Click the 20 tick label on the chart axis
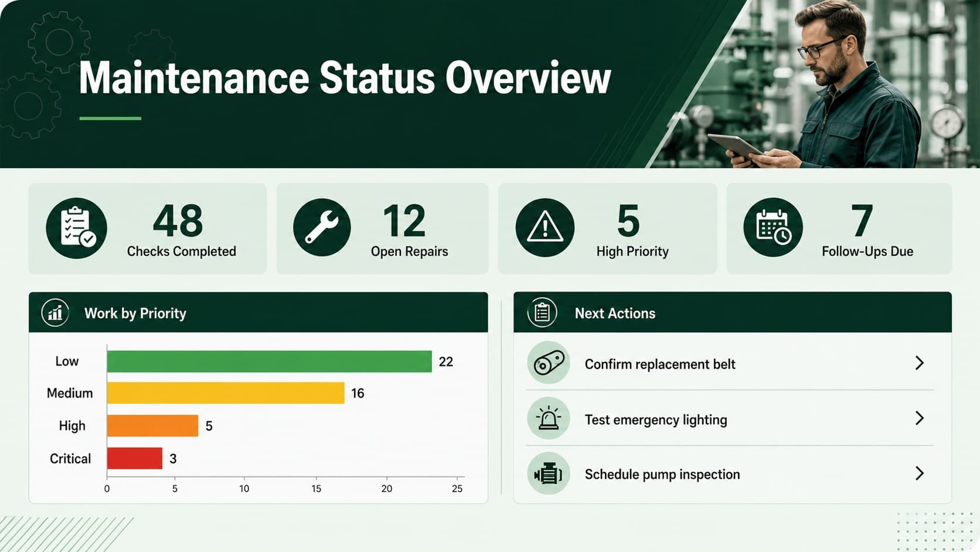This screenshot has height=552, width=980. coord(387,489)
